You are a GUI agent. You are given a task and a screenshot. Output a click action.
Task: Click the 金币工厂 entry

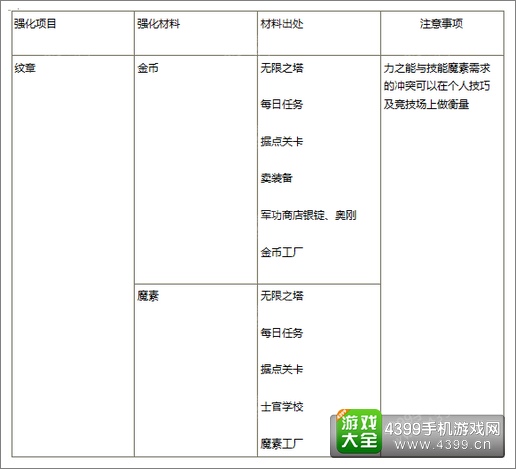282,252
